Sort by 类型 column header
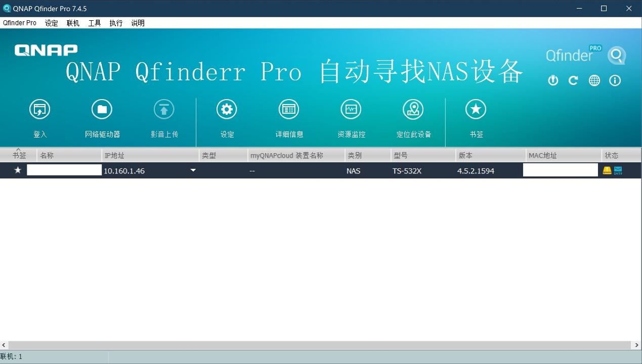Image resolution: width=642 pixels, height=364 pixels. (x=223, y=155)
